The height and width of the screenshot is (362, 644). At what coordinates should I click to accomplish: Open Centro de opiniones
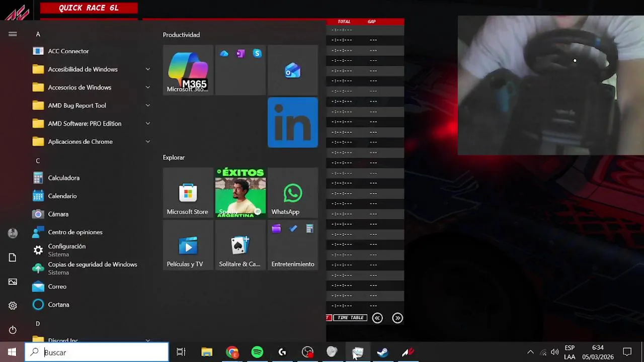pyautogui.click(x=93, y=232)
